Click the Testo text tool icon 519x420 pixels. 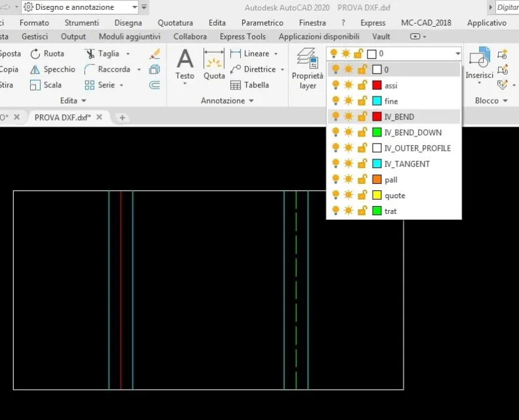(x=185, y=58)
